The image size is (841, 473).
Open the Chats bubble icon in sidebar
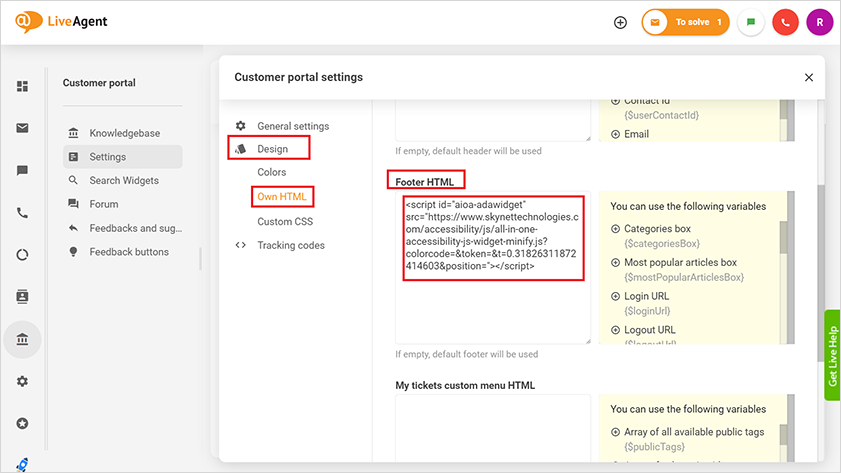point(22,171)
